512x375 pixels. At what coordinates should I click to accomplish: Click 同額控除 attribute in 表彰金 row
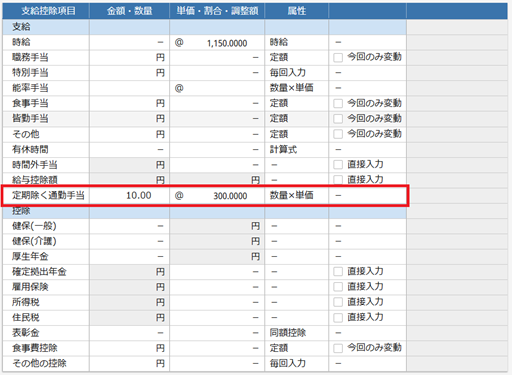(288, 333)
